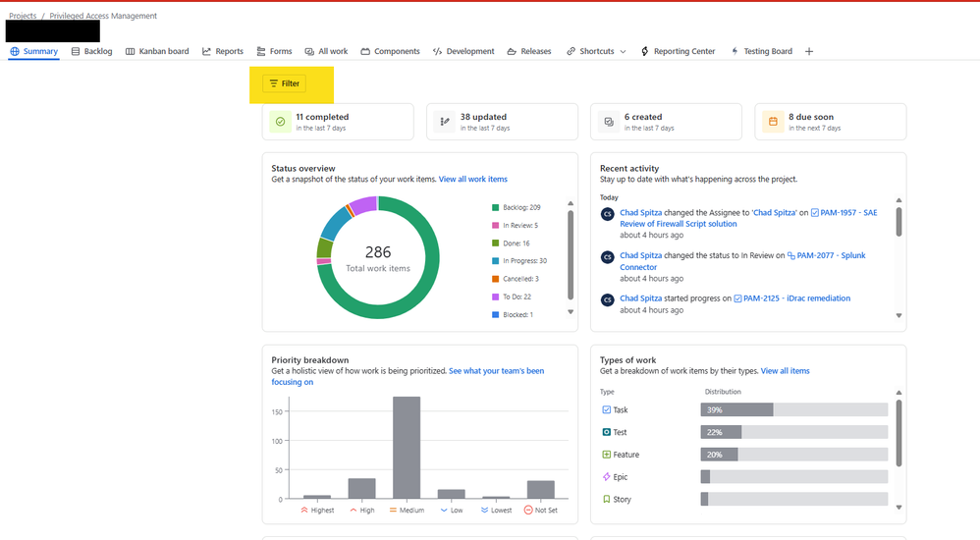Open the View all work items link

473,180
